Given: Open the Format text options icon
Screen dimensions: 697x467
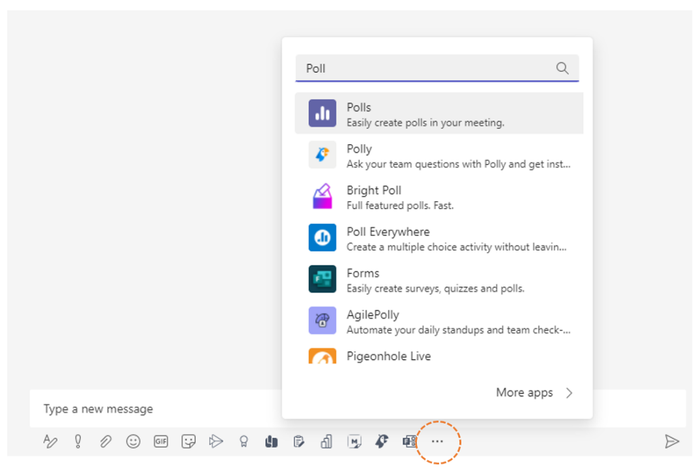Looking at the screenshot, I should click(x=50, y=441).
